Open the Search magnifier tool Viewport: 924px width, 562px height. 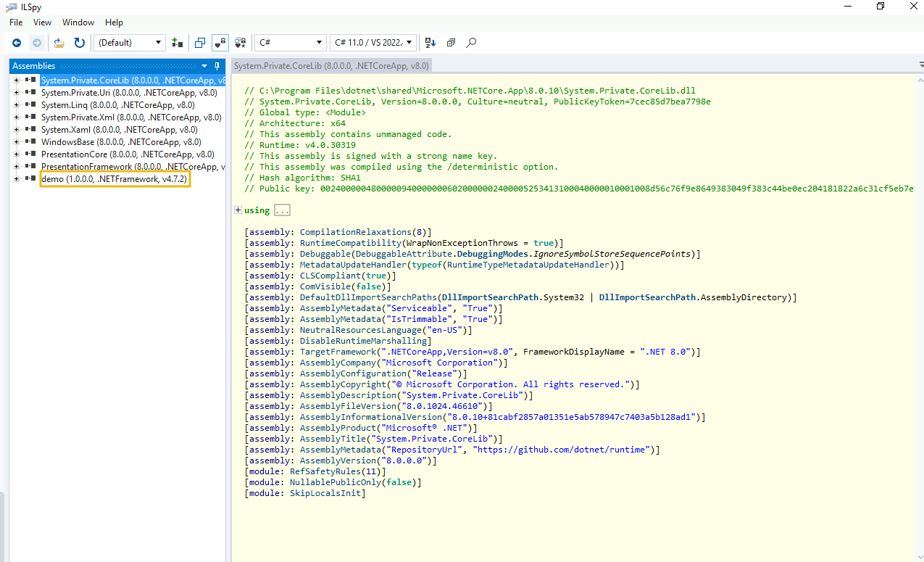coord(471,43)
